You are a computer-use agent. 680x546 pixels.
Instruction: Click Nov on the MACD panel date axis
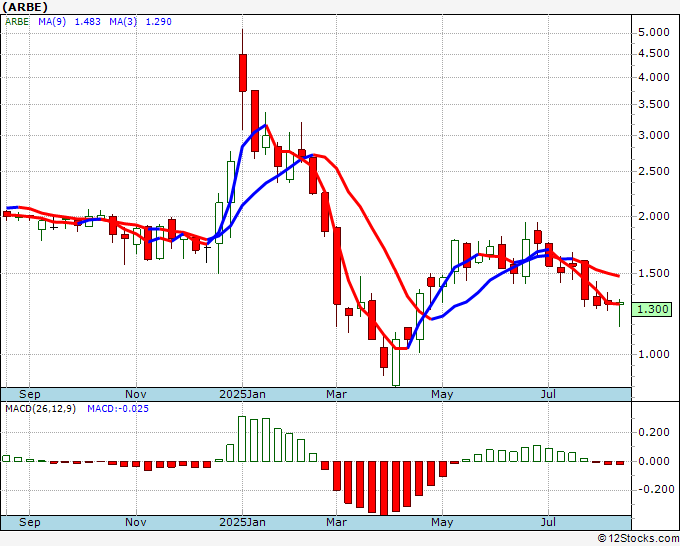(x=136, y=522)
